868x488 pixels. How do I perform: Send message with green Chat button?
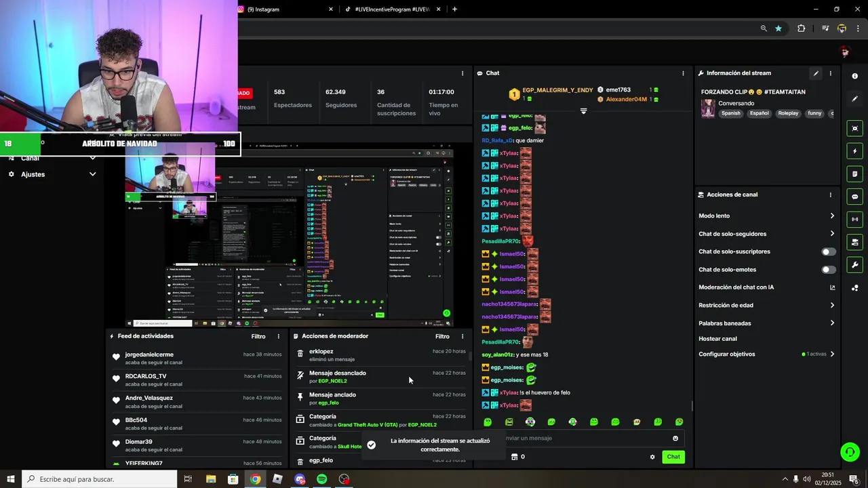673,457
